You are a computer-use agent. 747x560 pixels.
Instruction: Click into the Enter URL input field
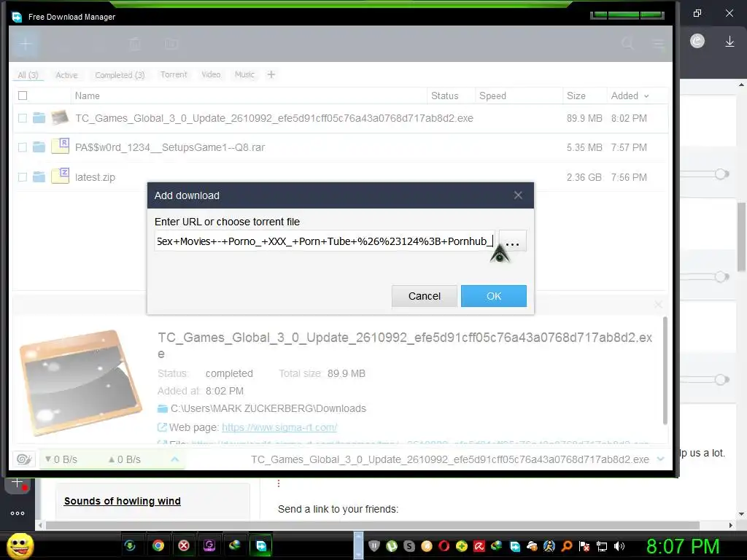[x=325, y=241]
